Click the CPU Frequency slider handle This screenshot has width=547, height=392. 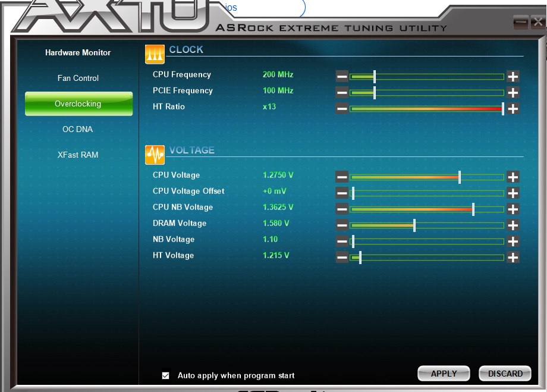[x=375, y=77]
